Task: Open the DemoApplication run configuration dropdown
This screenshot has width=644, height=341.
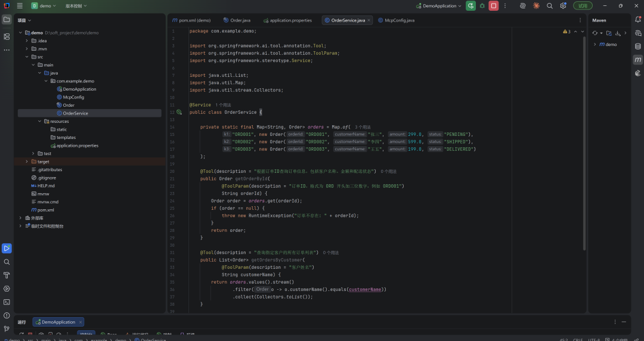Action: [439, 6]
